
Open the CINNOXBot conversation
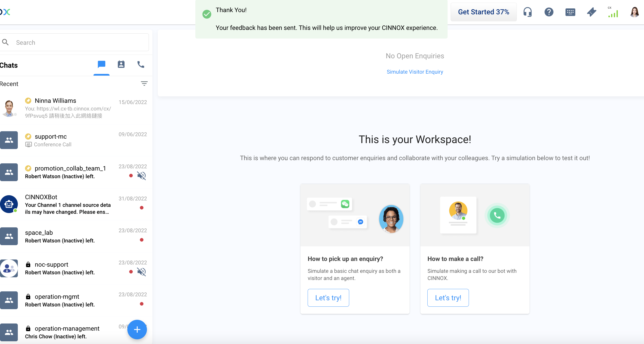pyautogui.click(x=68, y=204)
